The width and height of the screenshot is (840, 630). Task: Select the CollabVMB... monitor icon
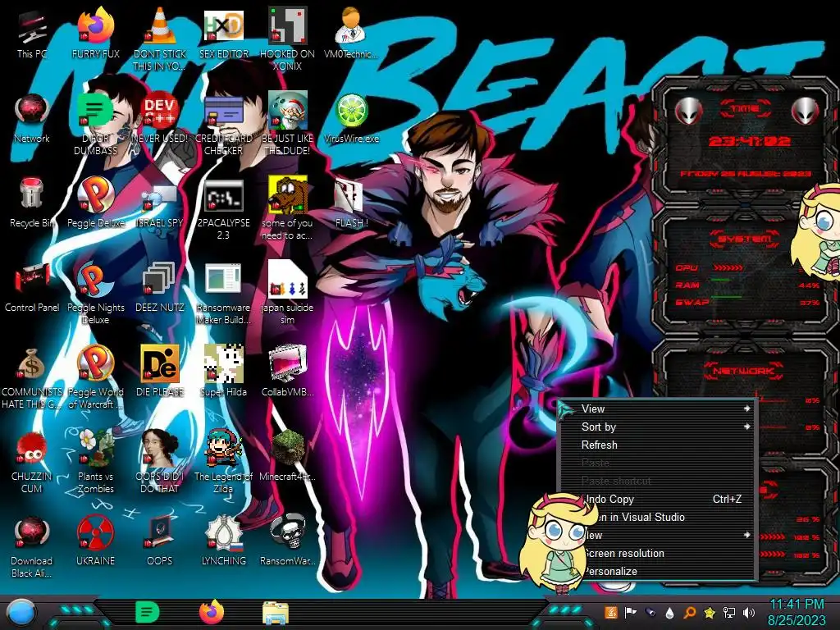coord(288,372)
